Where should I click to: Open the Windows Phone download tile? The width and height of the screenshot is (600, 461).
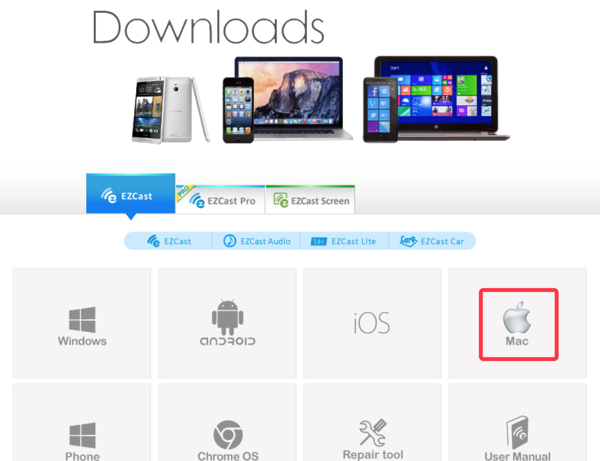tap(82, 422)
